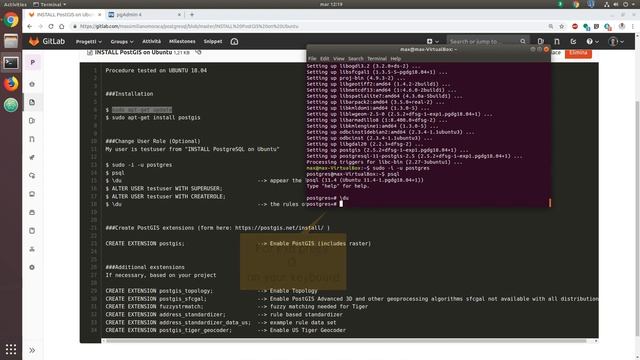Screen dimensions: 640x360
Task: Go to Milestones in the navbar
Action: [182, 42]
